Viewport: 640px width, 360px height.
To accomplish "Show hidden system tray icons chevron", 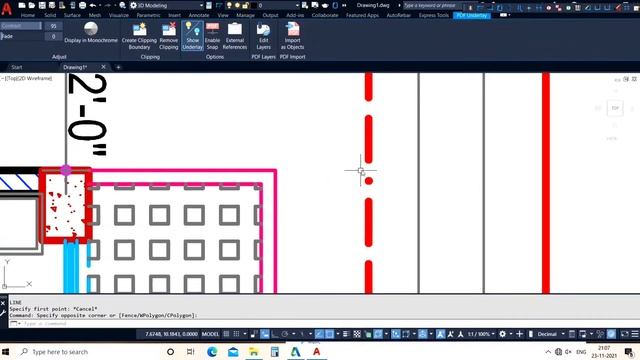I will click(547, 351).
